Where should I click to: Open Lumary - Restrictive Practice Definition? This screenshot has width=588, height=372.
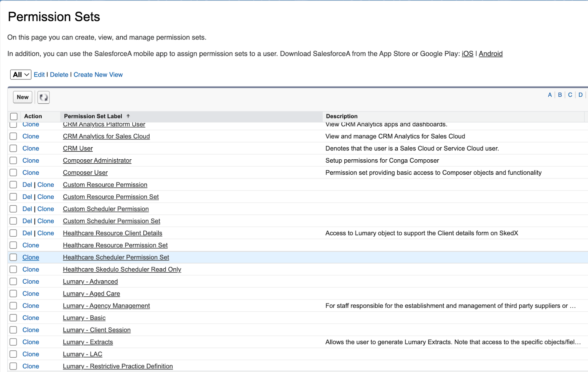(118, 366)
